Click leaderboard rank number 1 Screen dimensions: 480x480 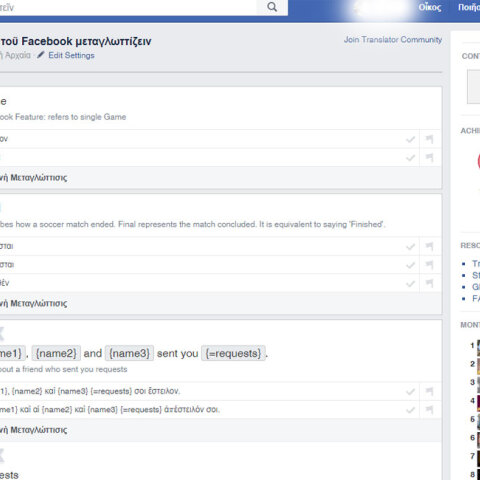pos(472,346)
